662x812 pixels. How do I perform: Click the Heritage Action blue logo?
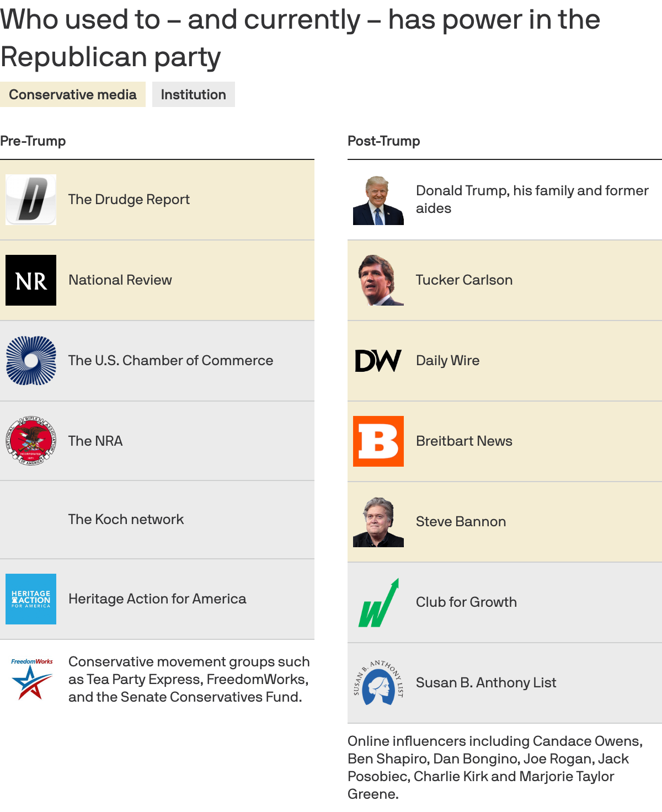tap(31, 599)
